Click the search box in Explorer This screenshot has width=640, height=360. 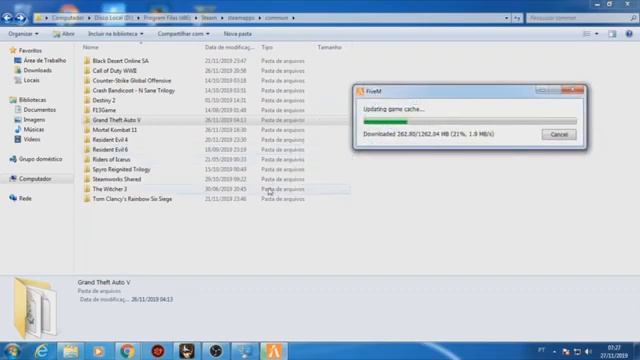[582, 18]
